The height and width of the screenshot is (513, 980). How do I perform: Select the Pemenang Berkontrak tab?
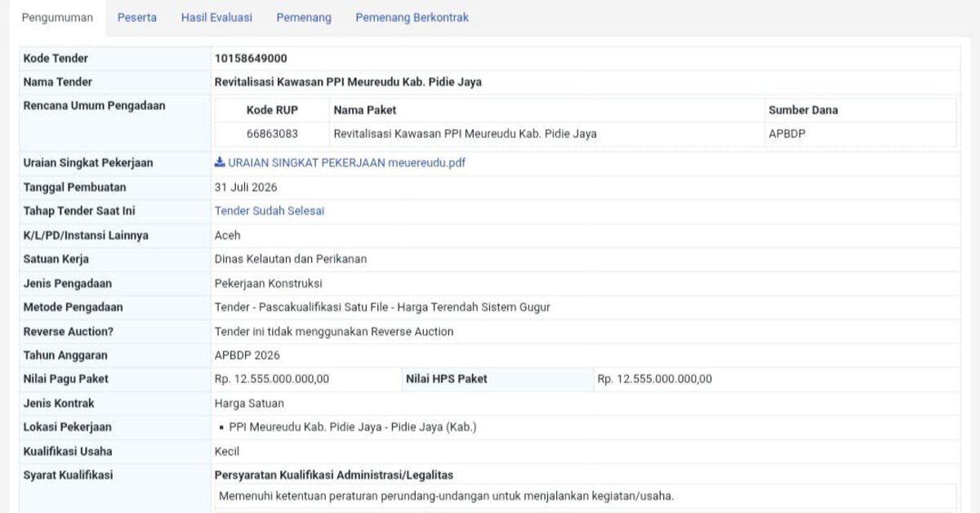tap(412, 17)
